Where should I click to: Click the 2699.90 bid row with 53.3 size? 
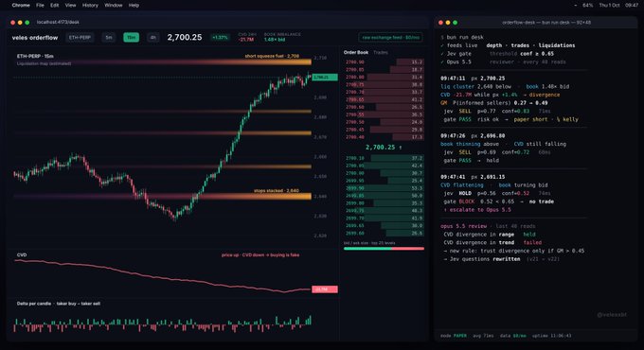384,188
